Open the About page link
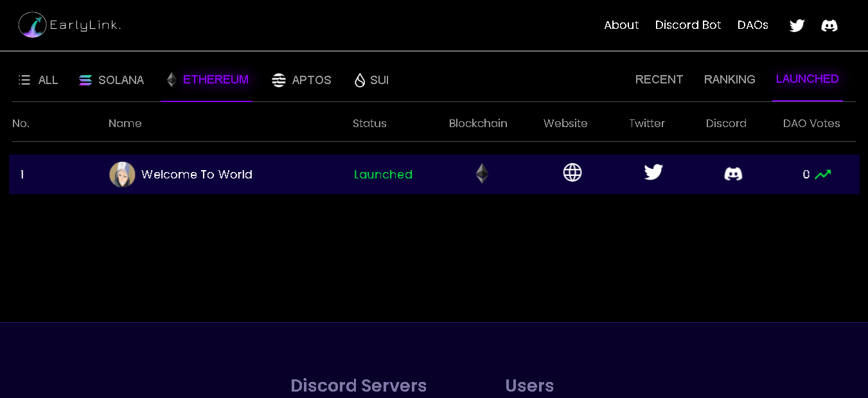868x398 pixels. [x=621, y=25]
